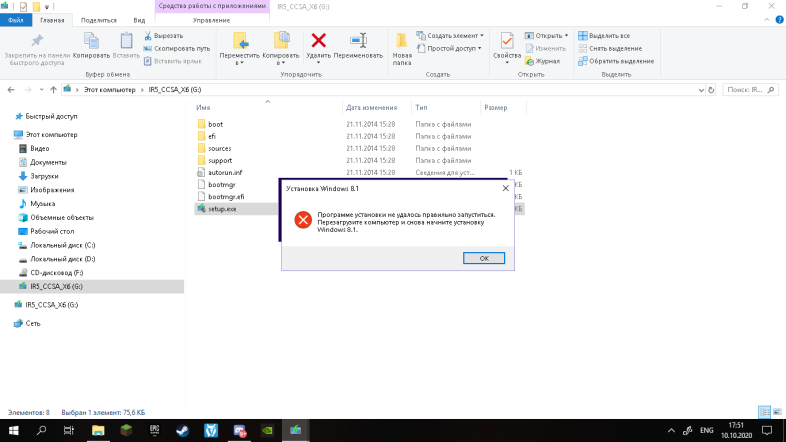Viewport: 786px width, 442px height.
Task: Open the Управление tab
Action: [x=212, y=20]
